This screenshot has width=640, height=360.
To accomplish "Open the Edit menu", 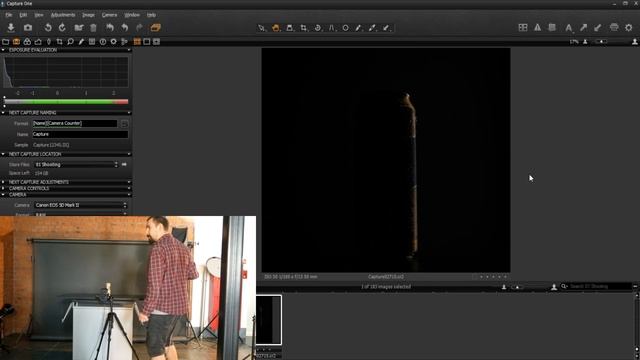I will [x=23, y=15].
